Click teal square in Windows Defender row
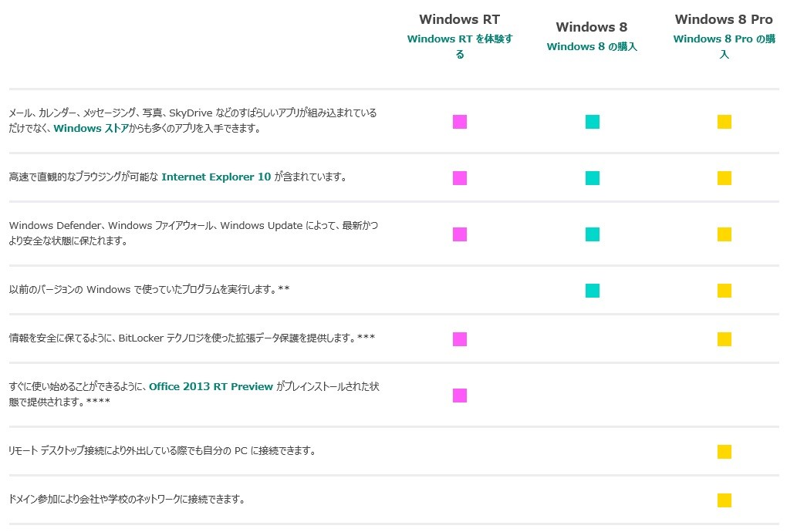This screenshot has width=787, height=532. point(593,234)
